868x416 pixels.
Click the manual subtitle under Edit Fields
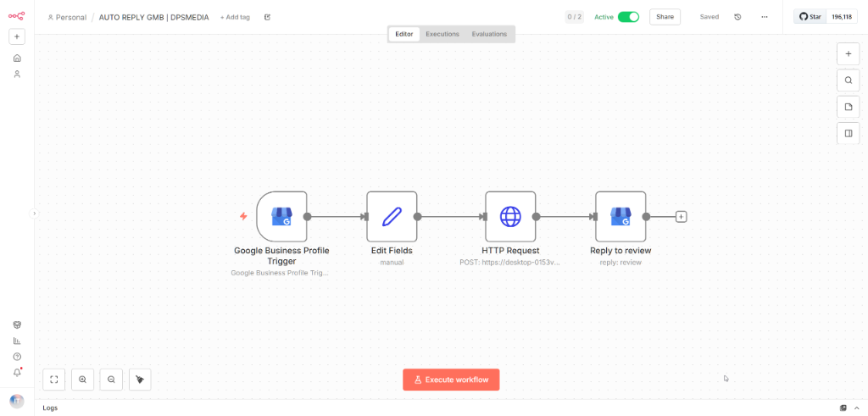coord(392,262)
